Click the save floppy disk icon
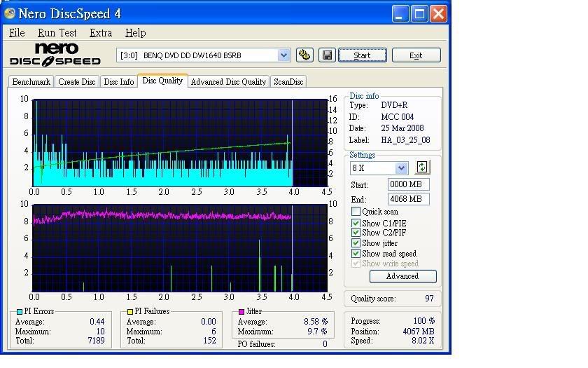The height and width of the screenshot is (368, 588). coord(327,55)
